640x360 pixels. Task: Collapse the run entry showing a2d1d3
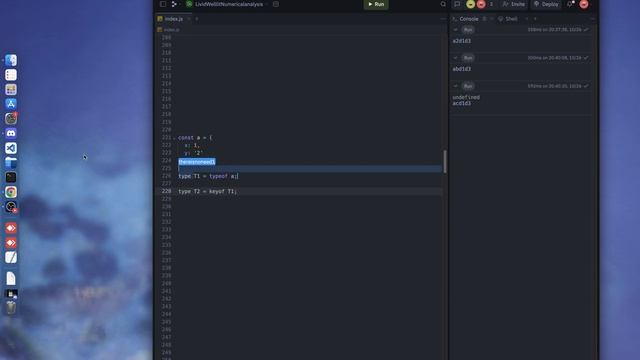456,30
